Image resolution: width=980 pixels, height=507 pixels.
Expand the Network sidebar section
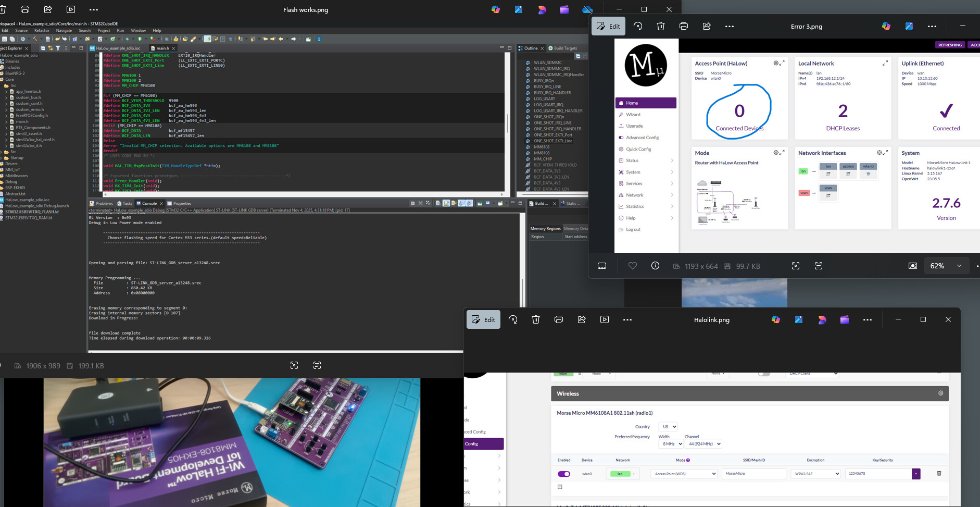pyautogui.click(x=646, y=195)
